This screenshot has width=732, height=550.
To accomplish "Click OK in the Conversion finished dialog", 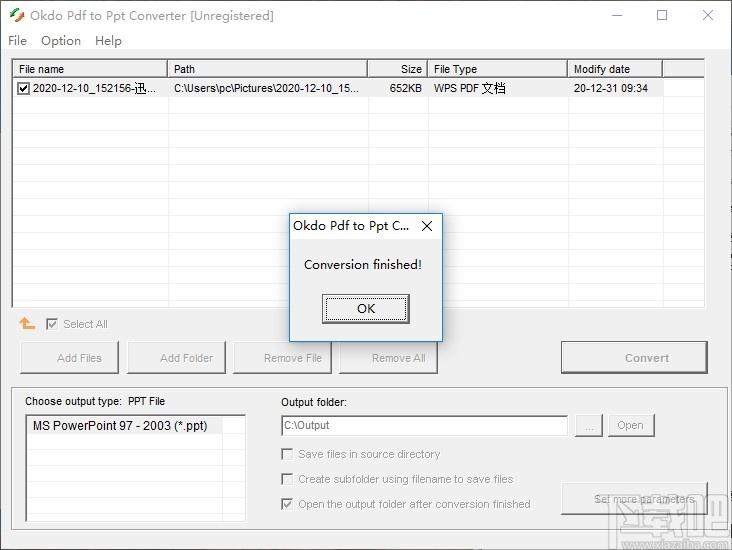I will coord(366,309).
